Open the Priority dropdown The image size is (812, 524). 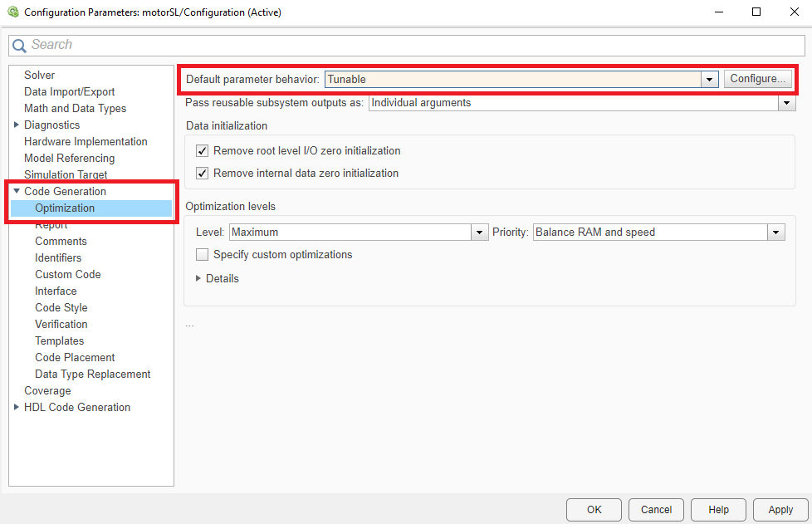click(776, 233)
